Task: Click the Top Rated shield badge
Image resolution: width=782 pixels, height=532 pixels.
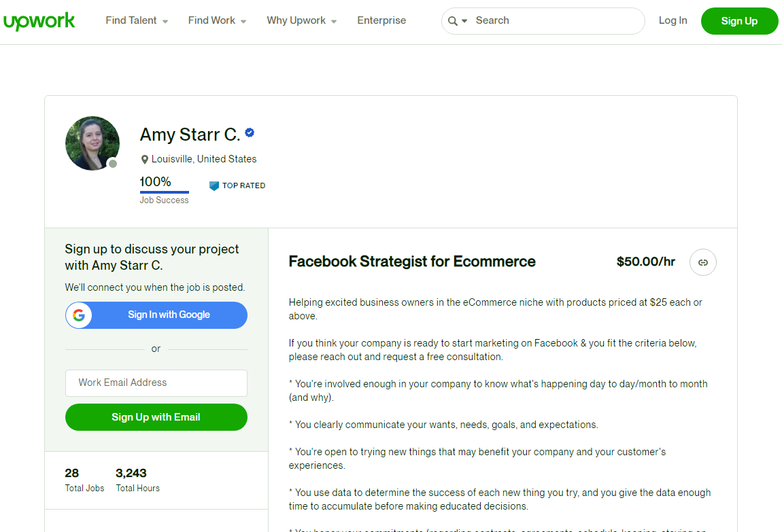Action: pos(214,185)
